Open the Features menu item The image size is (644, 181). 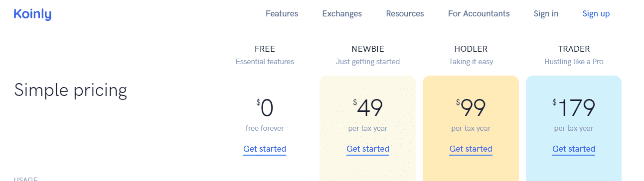[x=282, y=13]
